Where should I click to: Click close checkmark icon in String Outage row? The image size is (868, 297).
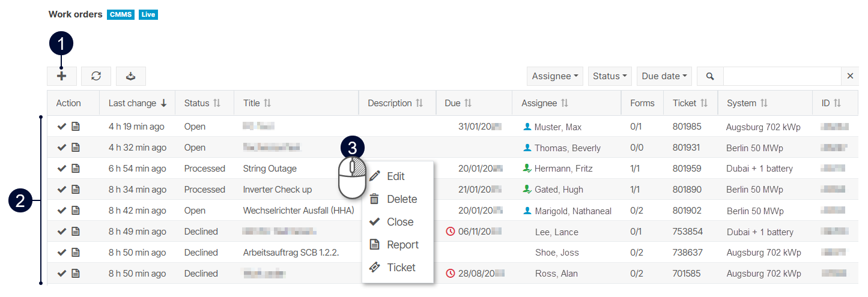point(61,169)
